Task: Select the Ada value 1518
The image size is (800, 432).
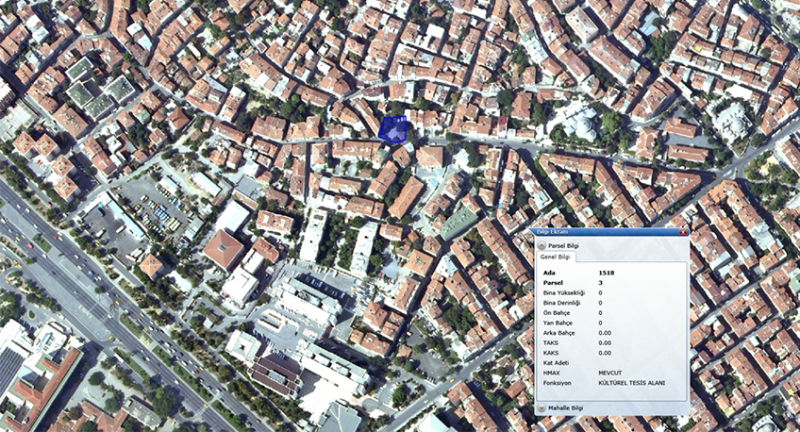Action: click(x=606, y=272)
